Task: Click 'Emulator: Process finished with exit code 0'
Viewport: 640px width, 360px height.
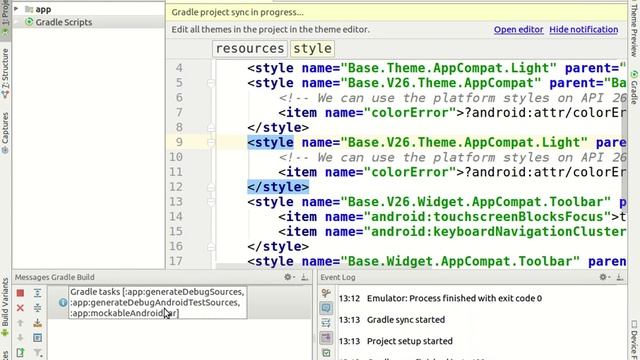Action: click(454, 298)
